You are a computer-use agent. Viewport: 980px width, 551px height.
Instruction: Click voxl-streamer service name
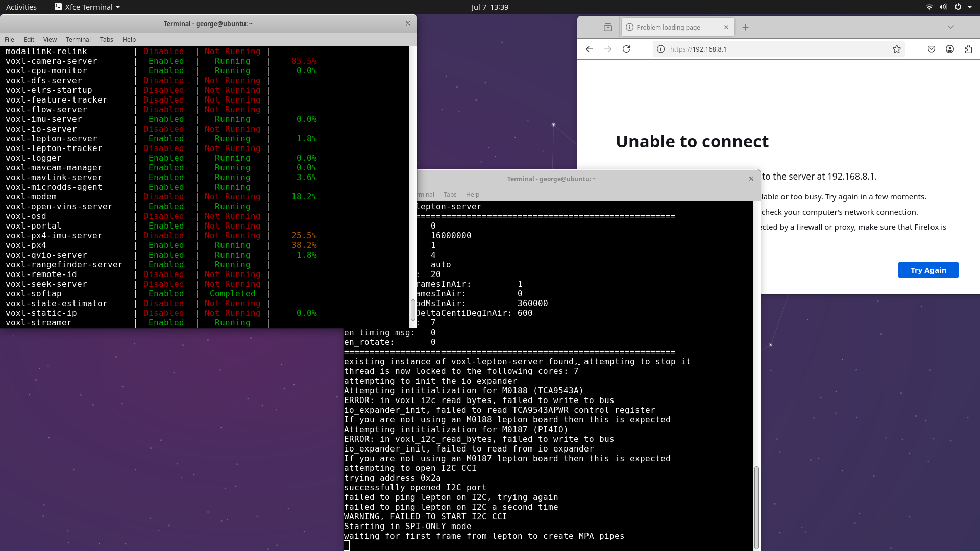(39, 322)
